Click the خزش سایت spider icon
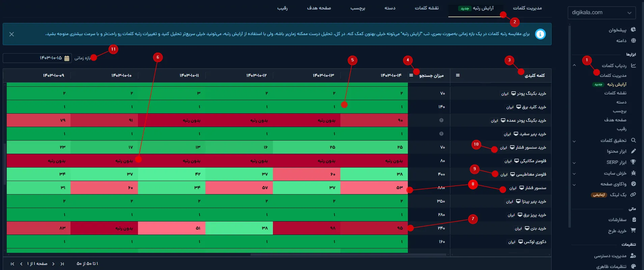The height and width of the screenshot is (270, 644). tap(633, 173)
